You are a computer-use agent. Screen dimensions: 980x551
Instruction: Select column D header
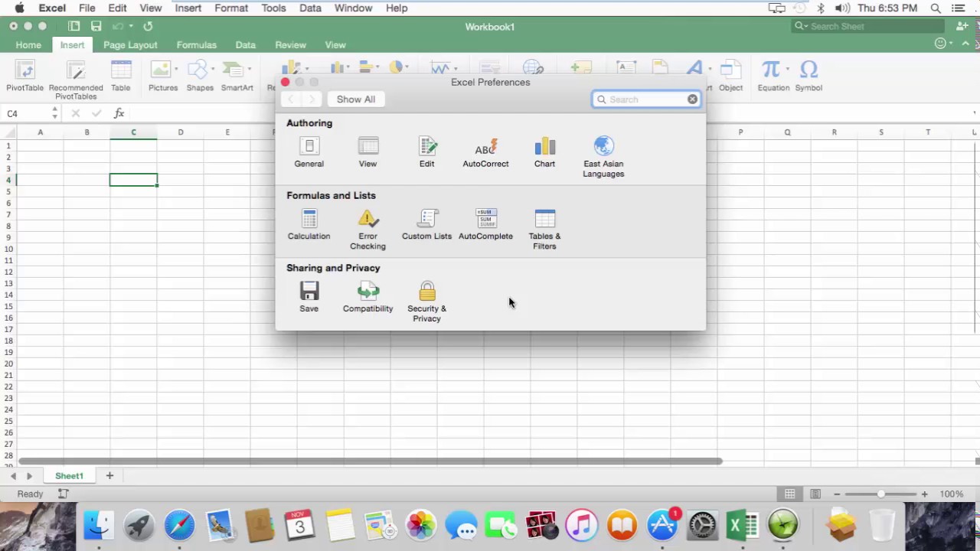pyautogui.click(x=181, y=132)
